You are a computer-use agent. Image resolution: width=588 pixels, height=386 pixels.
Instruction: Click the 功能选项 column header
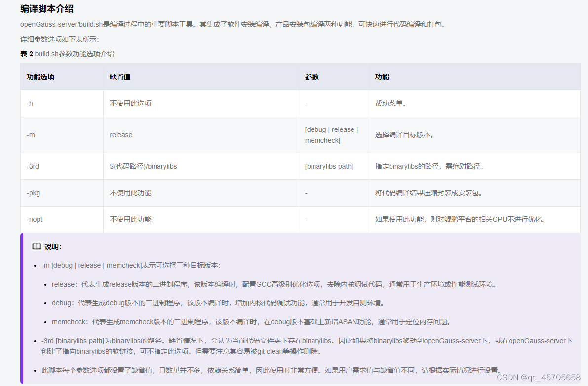click(62, 77)
